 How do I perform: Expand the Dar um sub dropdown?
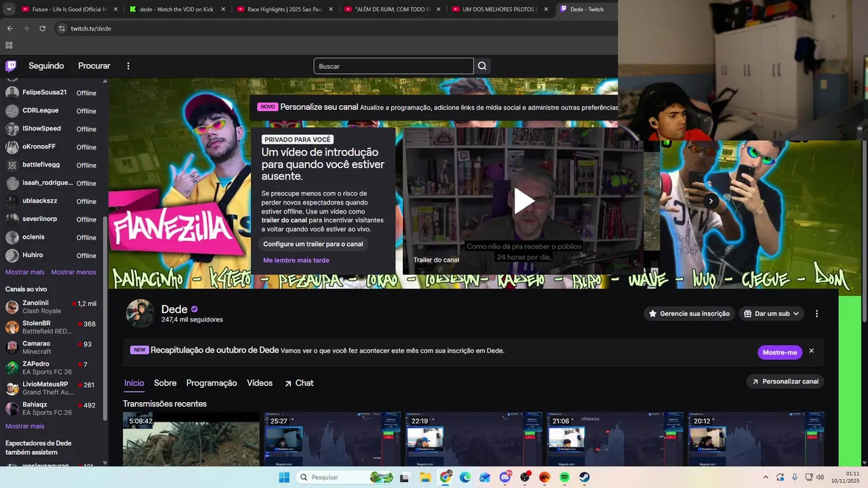pos(772,314)
